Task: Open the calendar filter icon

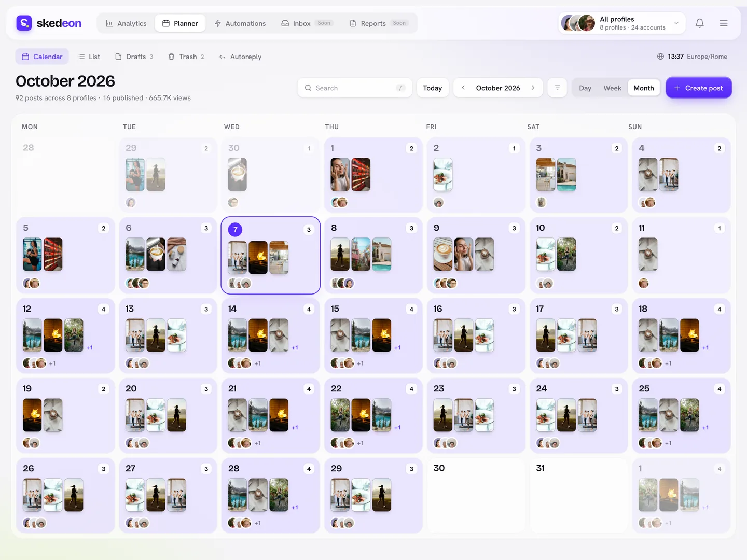Action: click(x=558, y=88)
